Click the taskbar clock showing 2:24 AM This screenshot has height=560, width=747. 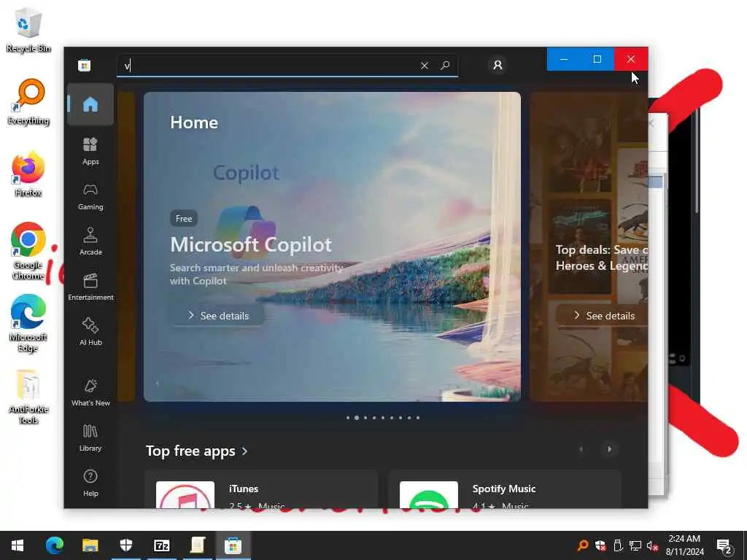684,545
